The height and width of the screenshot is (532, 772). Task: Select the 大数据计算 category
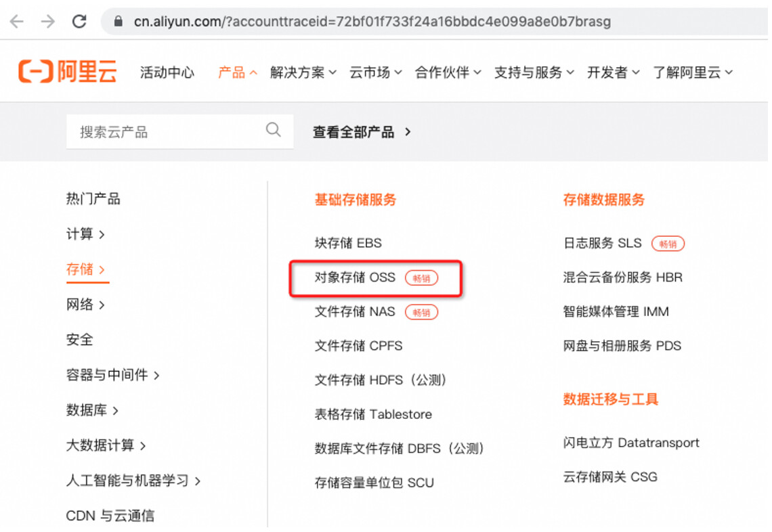tap(106, 445)
